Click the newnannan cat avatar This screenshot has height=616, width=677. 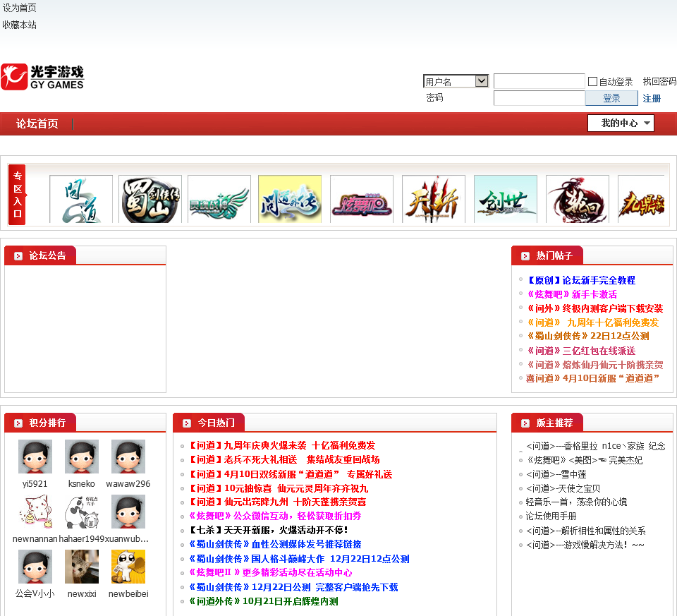35,512
